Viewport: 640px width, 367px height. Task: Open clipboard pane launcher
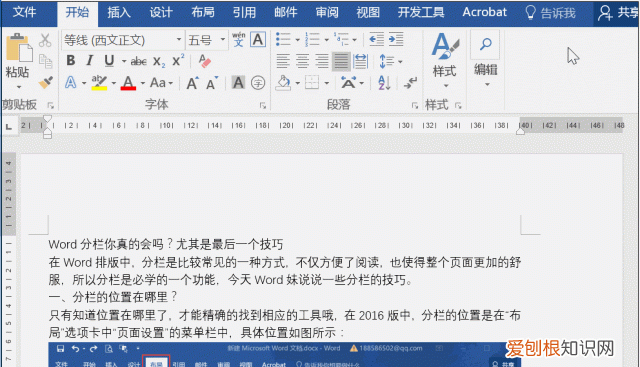point(51,106)
